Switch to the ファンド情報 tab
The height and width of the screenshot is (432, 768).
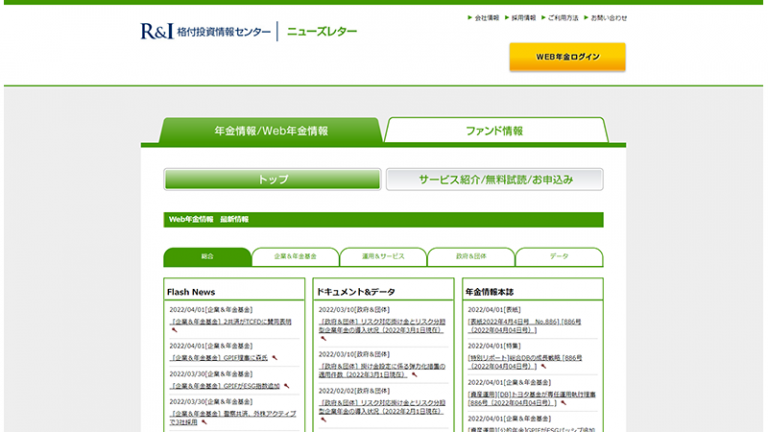[495, 130]
